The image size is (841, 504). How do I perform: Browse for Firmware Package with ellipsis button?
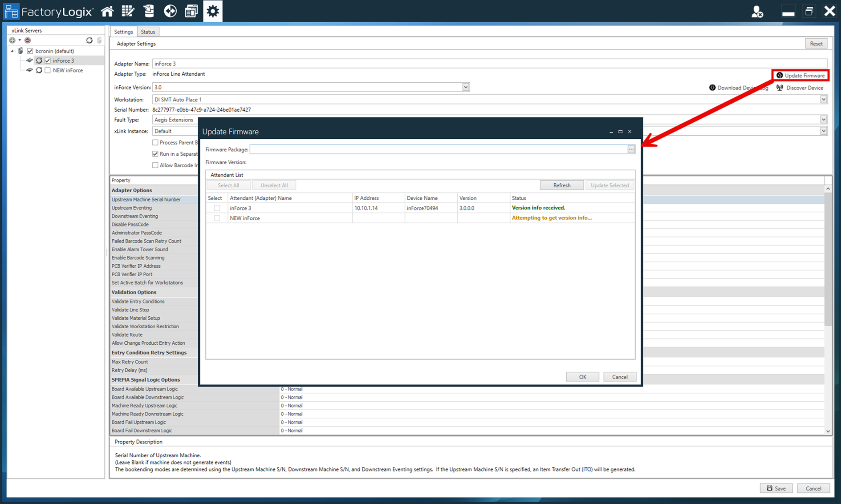(x=631, y=149)
